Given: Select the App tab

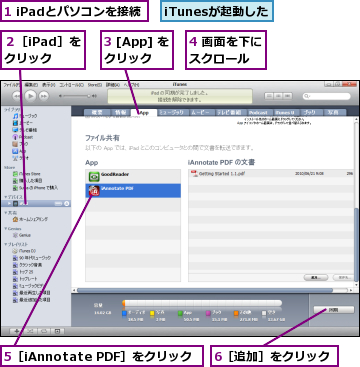Looking at the screenshot, I should click(143, 113).
